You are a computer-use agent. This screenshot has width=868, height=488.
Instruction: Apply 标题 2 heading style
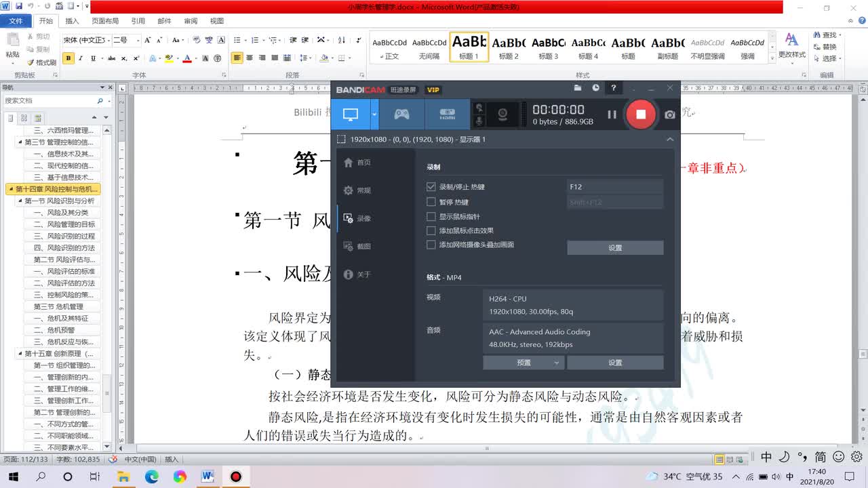pos(509,47)
